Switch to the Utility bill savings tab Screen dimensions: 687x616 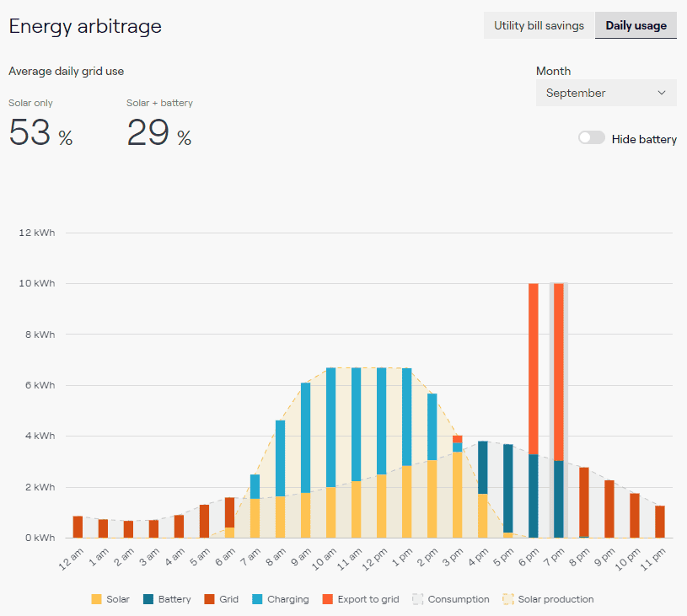pos(539,25)
